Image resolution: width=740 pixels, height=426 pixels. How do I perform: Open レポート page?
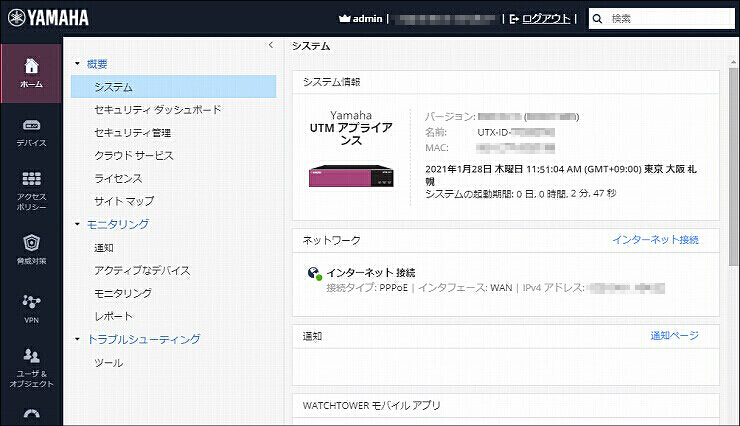pos(113,316)
